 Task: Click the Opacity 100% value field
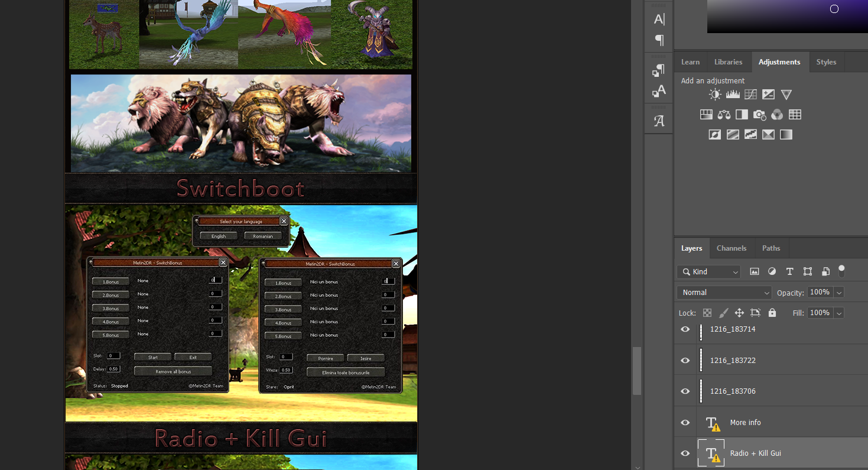(820, 293)
